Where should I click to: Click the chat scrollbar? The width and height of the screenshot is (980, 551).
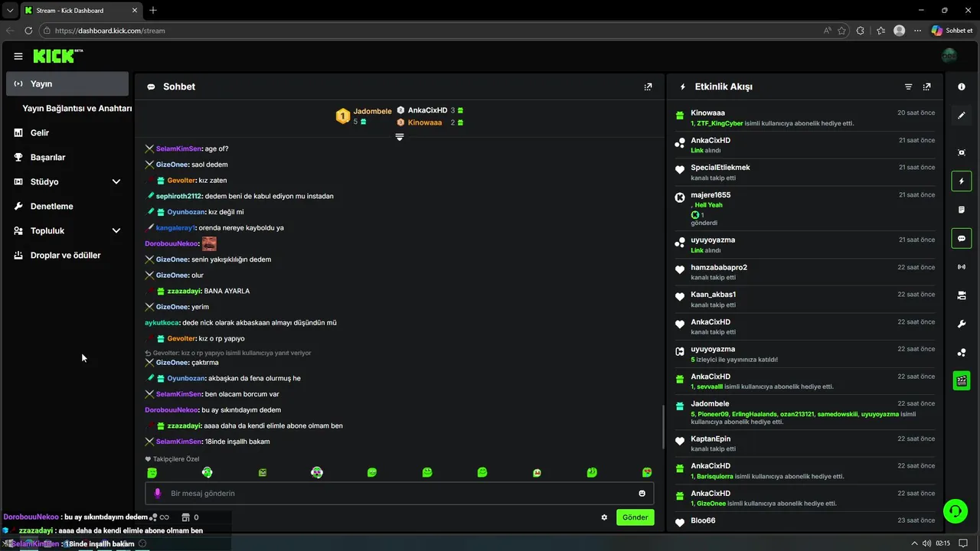tap(663, 427)
